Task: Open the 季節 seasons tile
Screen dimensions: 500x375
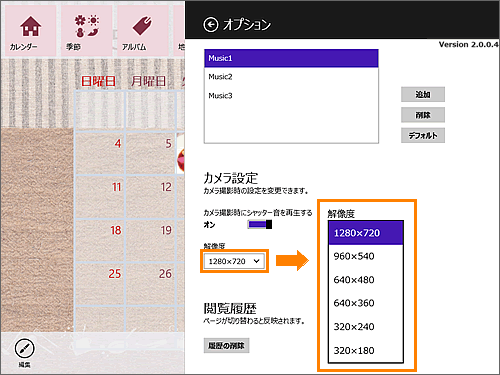Action: click(x=86, y=31)
